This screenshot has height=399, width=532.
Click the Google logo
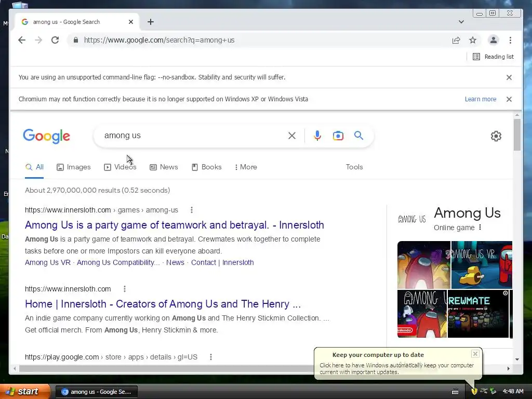coord(46,136)
